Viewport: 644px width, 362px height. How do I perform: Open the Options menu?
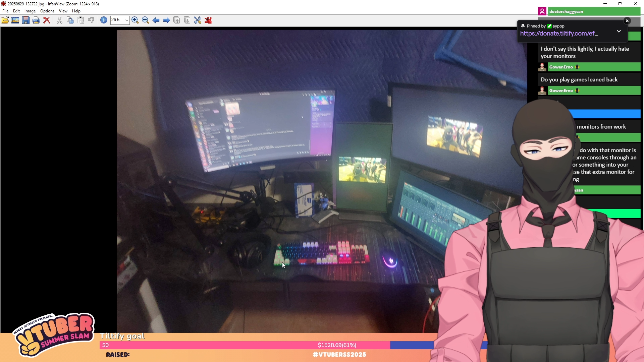point(47,11)
